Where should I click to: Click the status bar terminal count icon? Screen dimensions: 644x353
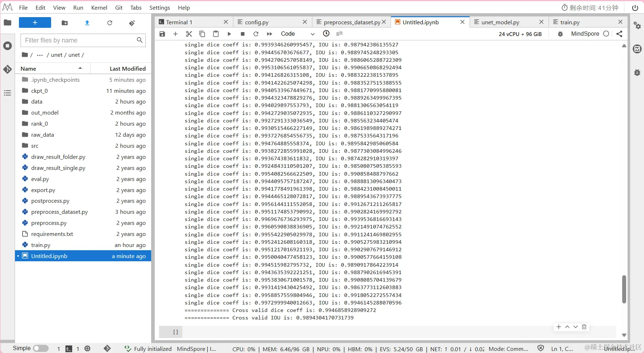pyautogui.click(x=69, y=349)
